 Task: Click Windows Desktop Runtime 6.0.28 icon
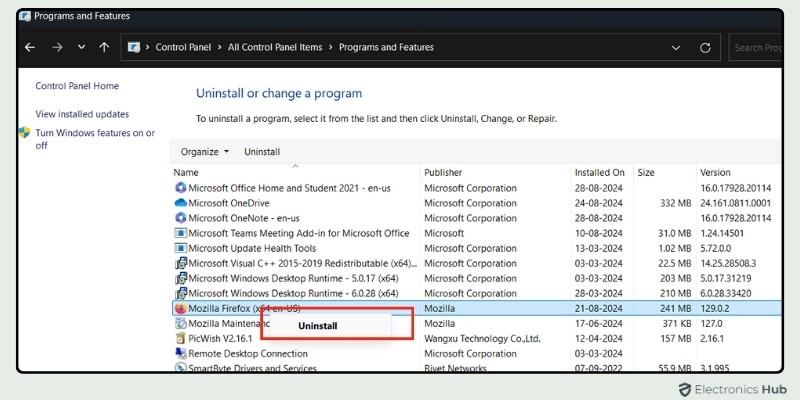point(181,293)
